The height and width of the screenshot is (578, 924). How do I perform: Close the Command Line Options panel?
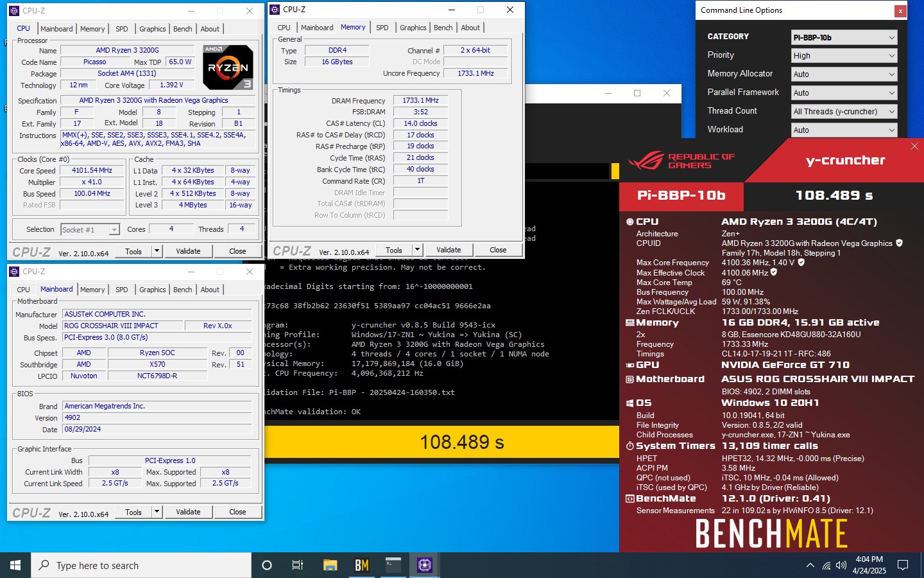tap(900, 11)
